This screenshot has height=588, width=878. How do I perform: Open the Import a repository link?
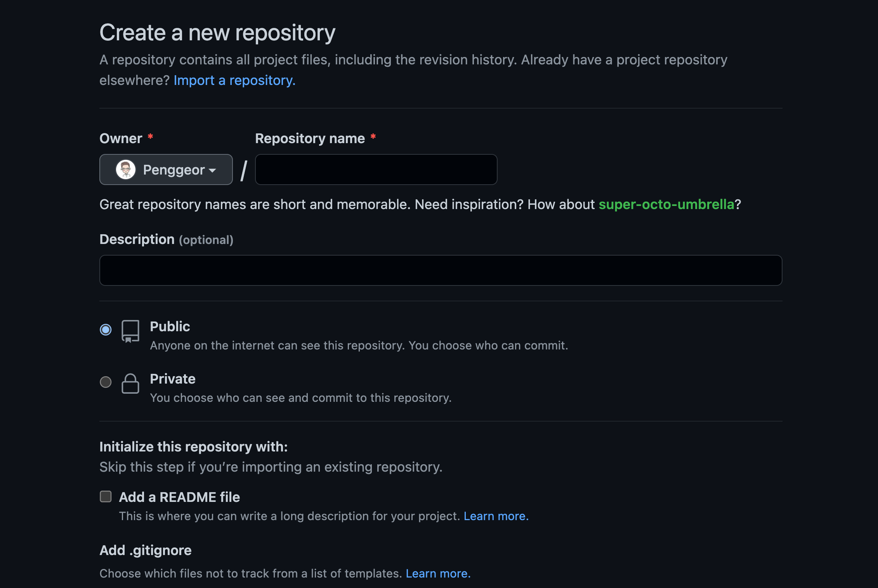coord(234,80)
